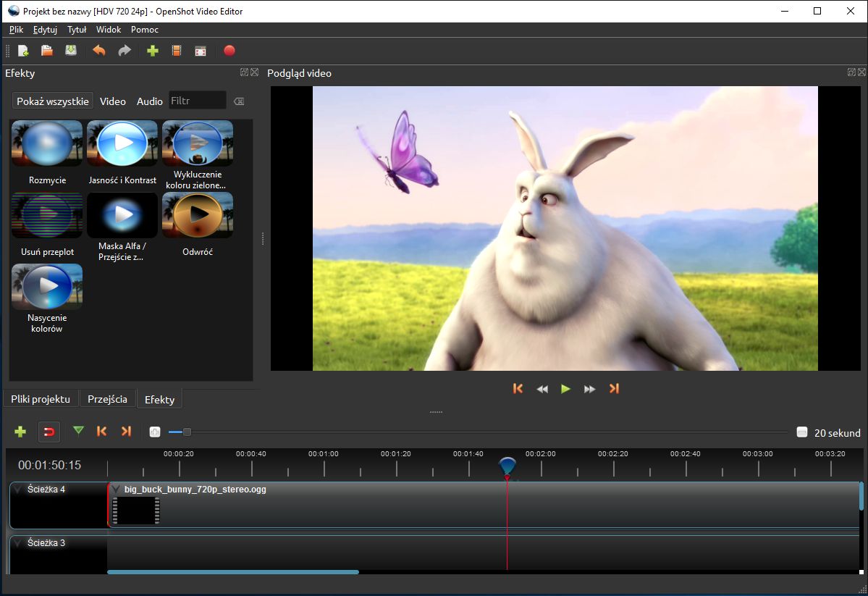Filter effects by Audio
Image resolution: width=868 pixels, height=596 pixels.
tap(149, 101)
